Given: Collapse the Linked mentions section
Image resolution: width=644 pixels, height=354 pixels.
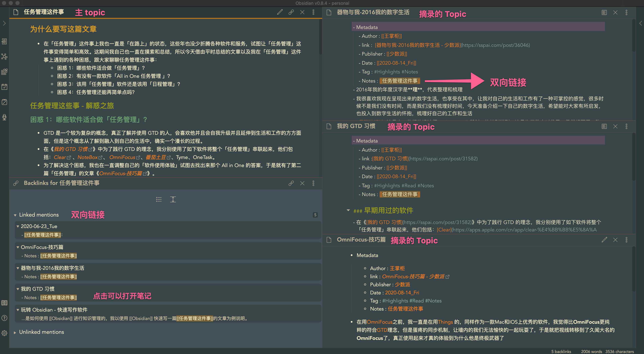Looking at the screenshot, I should click(15, 215).
